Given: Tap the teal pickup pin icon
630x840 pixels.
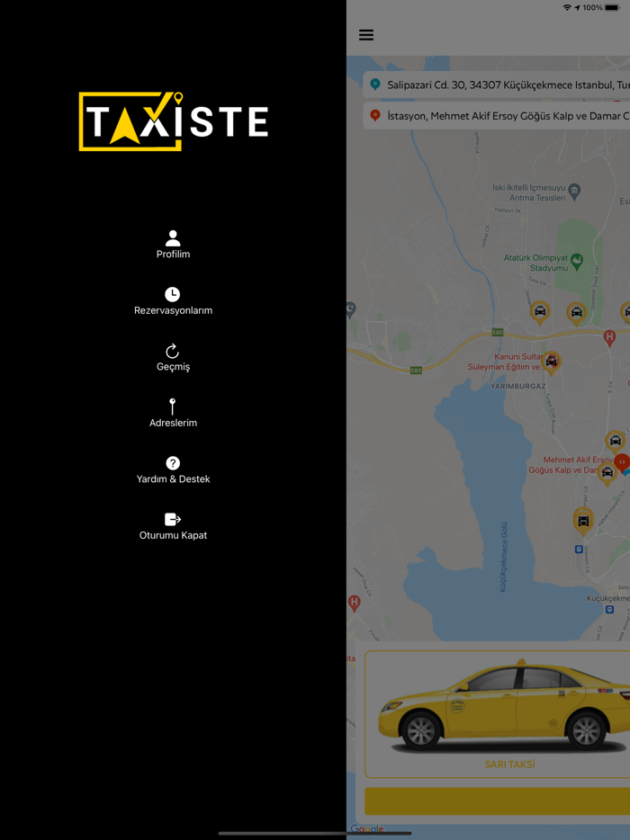Looking at the screenshot, I should [x=375, y=85].
